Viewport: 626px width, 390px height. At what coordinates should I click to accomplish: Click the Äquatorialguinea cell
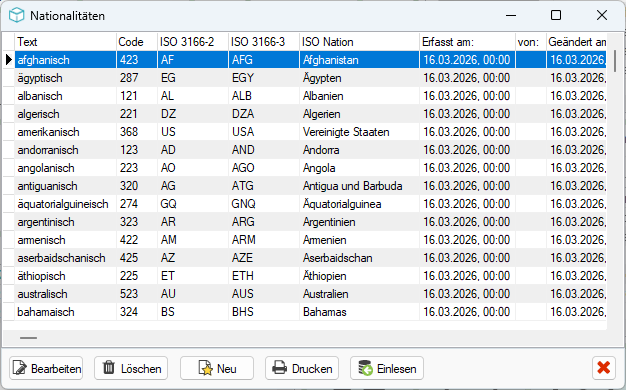click(x=359, y=204)
